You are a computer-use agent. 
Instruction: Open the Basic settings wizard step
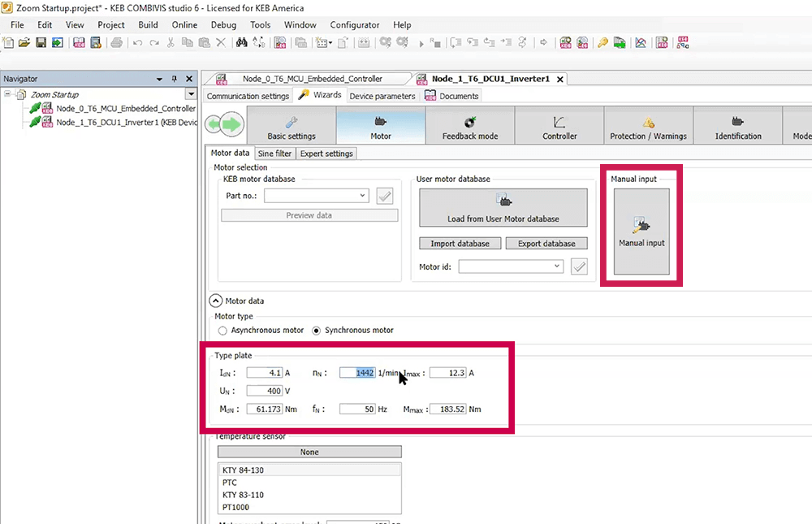[292, 125]
